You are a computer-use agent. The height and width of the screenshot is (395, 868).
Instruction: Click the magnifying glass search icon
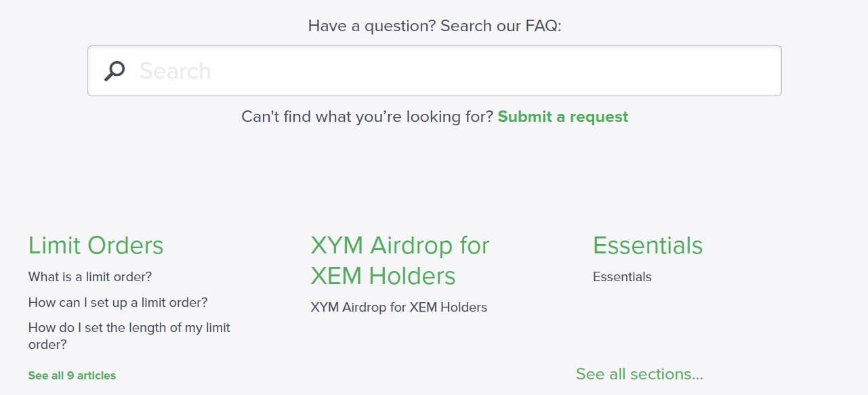[115, 70]
